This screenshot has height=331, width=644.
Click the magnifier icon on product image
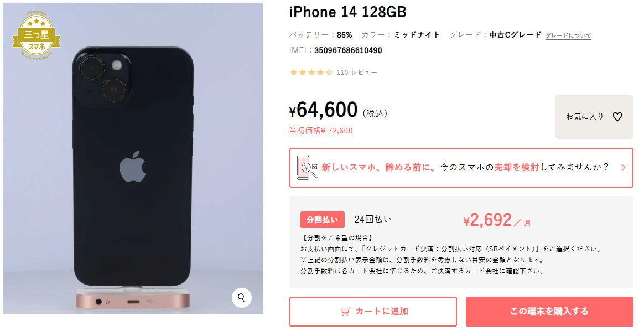[x=241, y=297]
